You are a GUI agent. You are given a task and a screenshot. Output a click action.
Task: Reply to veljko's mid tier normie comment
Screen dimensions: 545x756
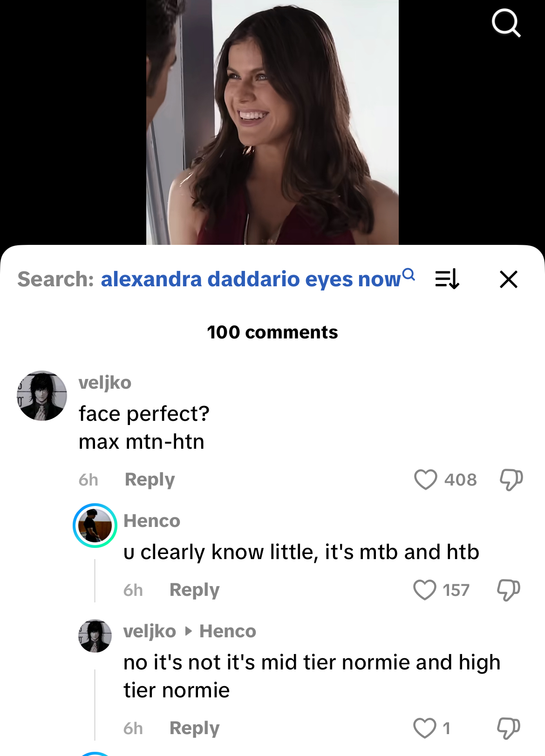(194, 728)
